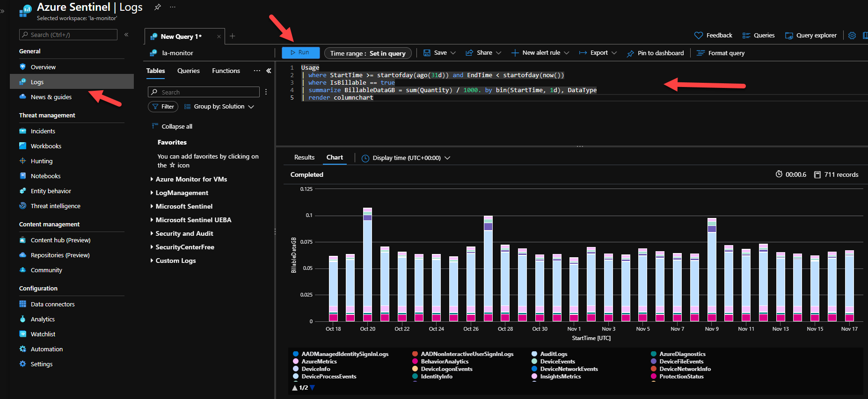
Task: Open Query explorer from the toolbar
Action: tap(811, 36)
